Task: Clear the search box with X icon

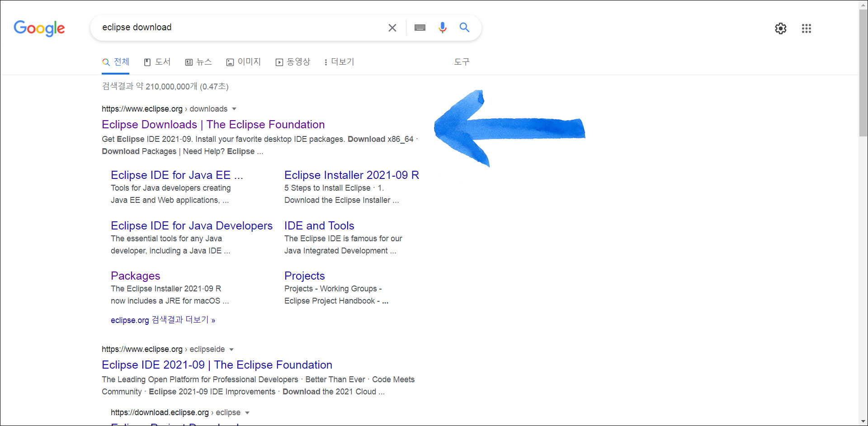Action: point(392,28)
